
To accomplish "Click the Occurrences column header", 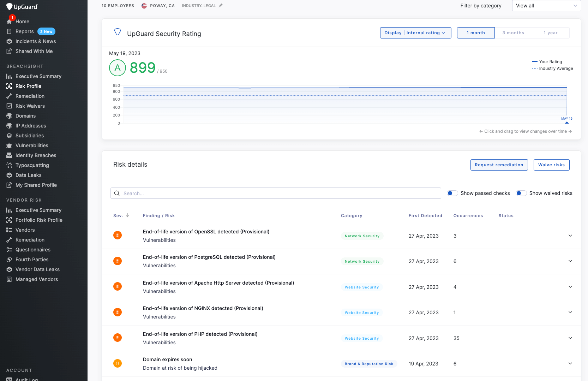I will [x=468, y=216].
